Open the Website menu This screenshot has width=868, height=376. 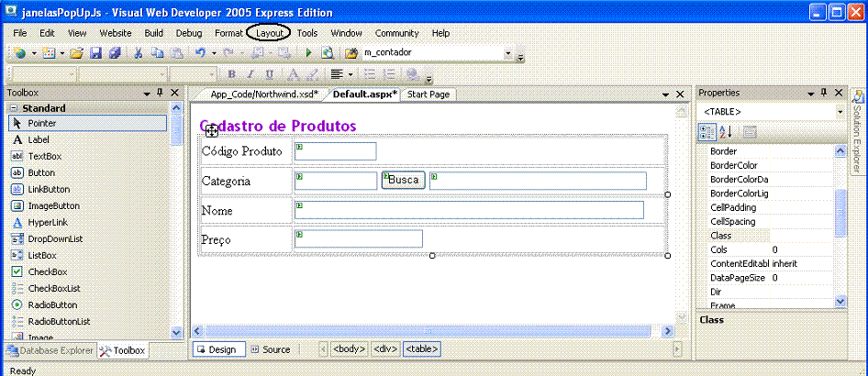[x=116, y=33]
